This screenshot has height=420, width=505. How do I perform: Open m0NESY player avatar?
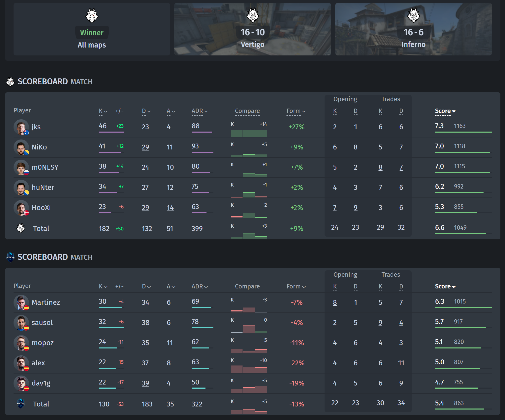tap(21, 167)
